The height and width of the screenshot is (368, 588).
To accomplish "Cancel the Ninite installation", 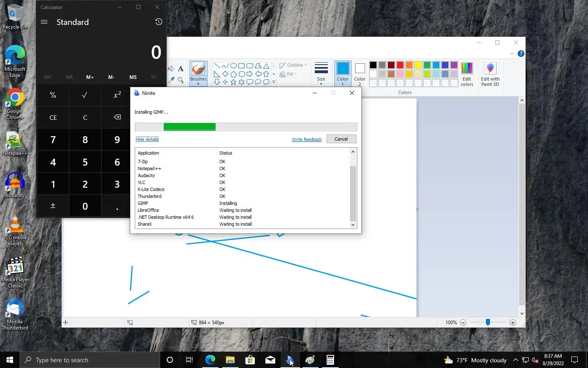I will click(x=341, y=139).
